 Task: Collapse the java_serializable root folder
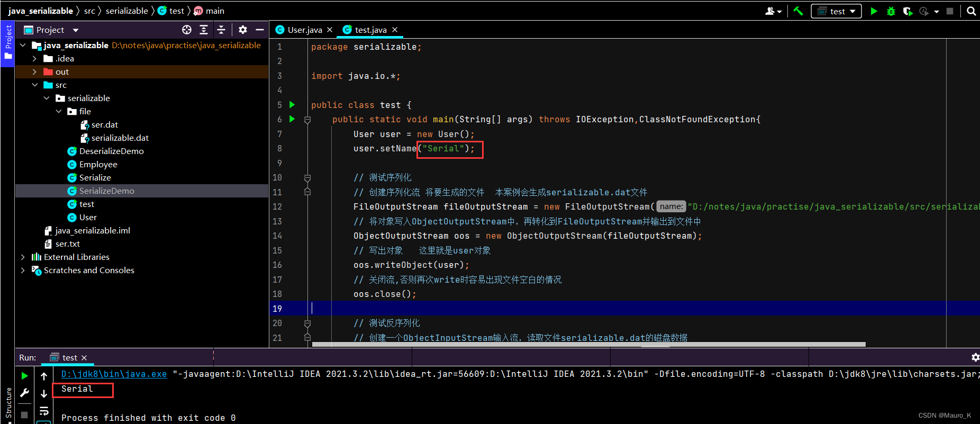click(23, 46)
